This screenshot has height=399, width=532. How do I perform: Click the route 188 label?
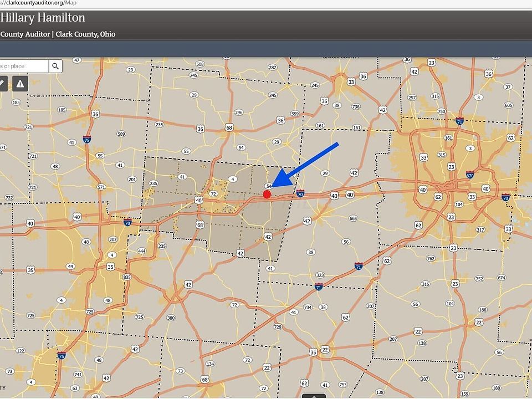coord(483,309)
